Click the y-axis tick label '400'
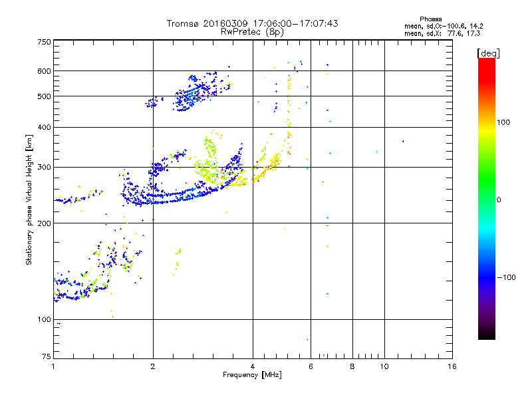Viewport: 532px width, 399px height. [44, 127]
